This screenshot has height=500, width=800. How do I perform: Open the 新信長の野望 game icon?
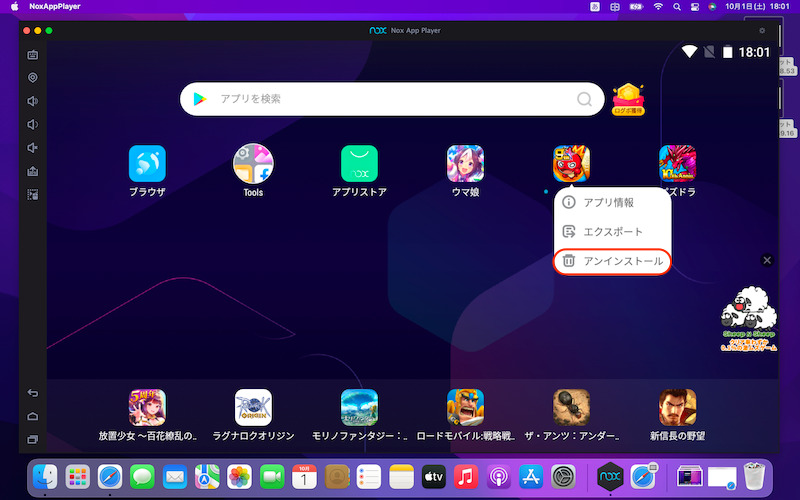tap(677, 408)
